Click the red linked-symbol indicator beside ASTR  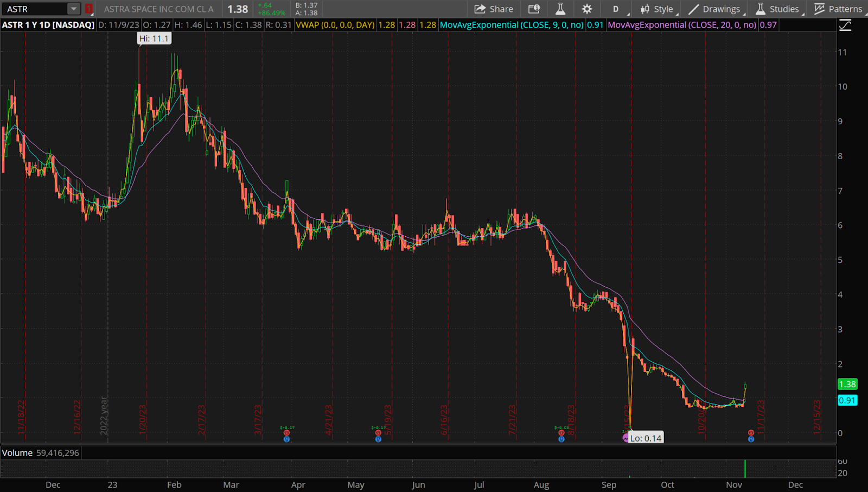pos(89,9)
